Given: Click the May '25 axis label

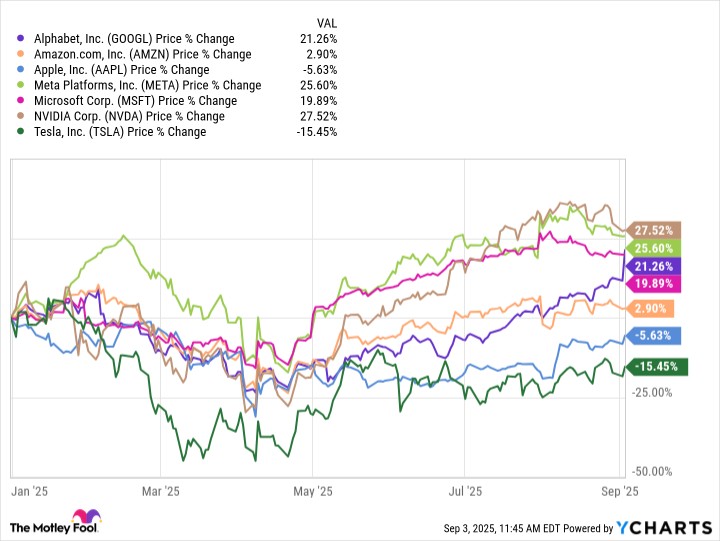Looking at the screenshot, I should pyautogui.click(x=313, y=491).
